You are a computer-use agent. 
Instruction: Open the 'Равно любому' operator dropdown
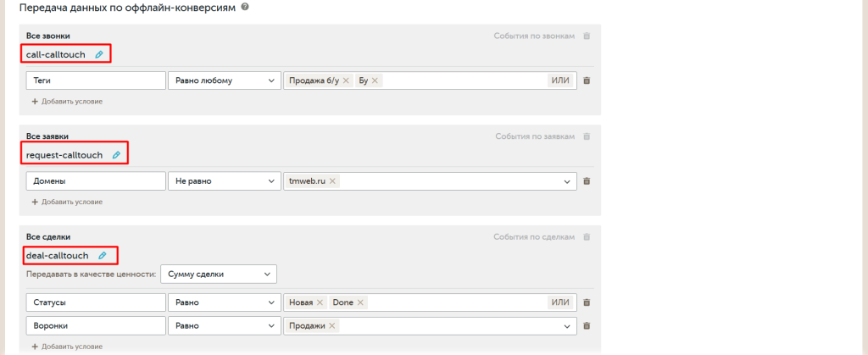pos(224,80)
